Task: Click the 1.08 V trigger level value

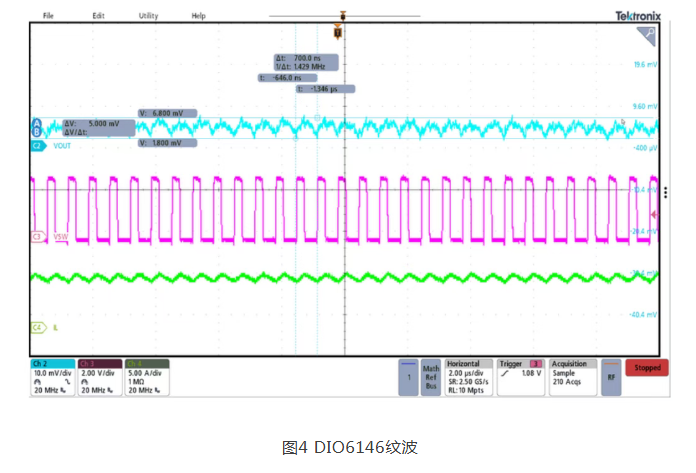Action: (x=531, y=374)
